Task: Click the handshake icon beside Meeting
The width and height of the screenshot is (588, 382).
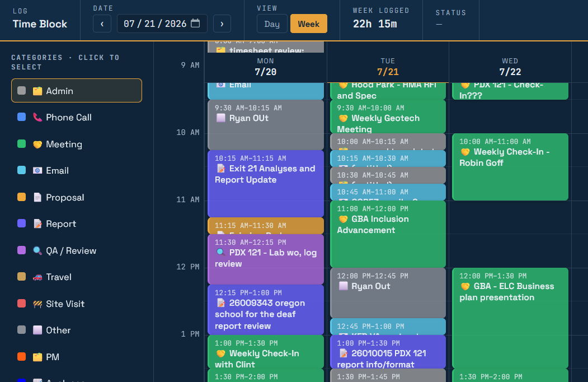Action: coord(37,145)
